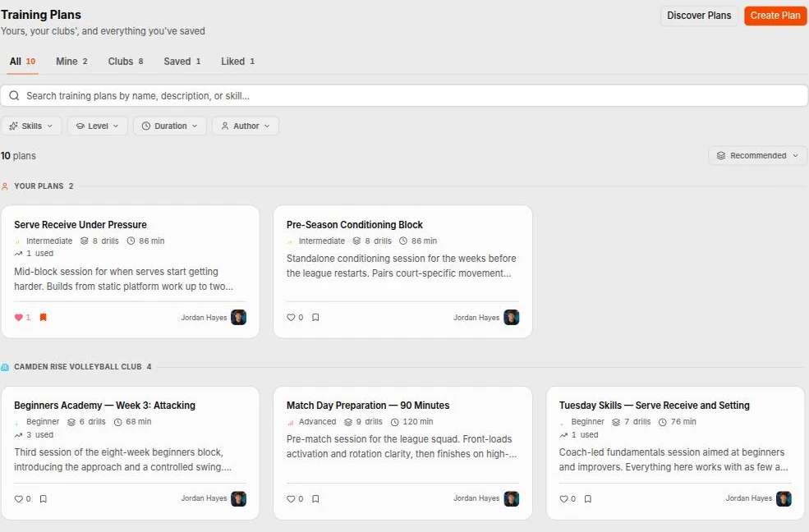Bookmark Beginners Academy Week 3 plan

point(44,499)
